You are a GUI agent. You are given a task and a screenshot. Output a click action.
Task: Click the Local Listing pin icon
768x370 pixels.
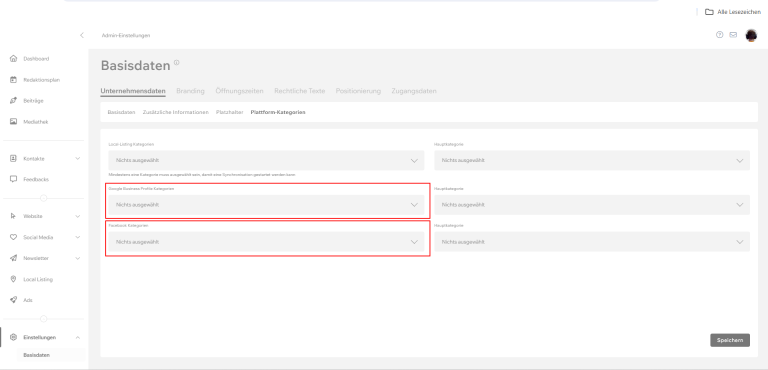[x=14, y=279]
